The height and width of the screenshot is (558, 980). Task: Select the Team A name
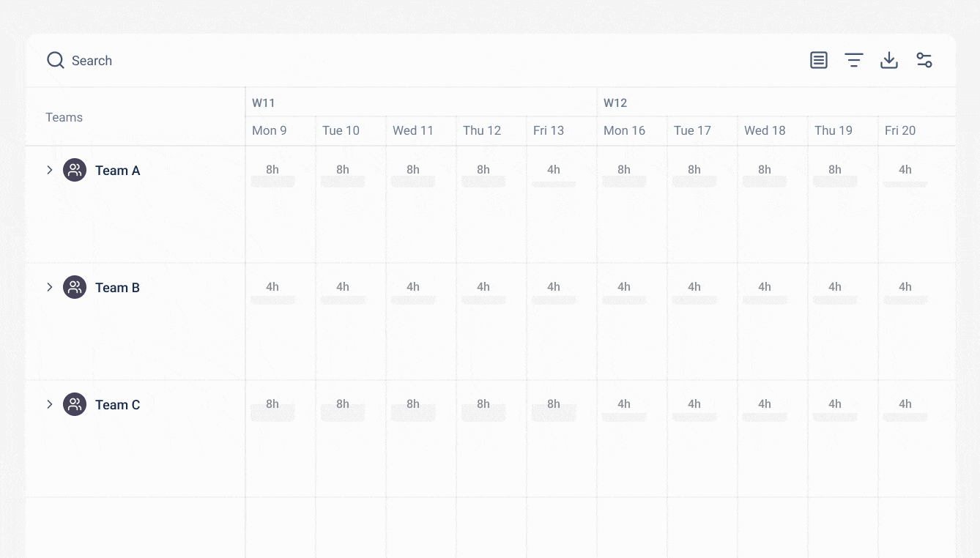117,171
